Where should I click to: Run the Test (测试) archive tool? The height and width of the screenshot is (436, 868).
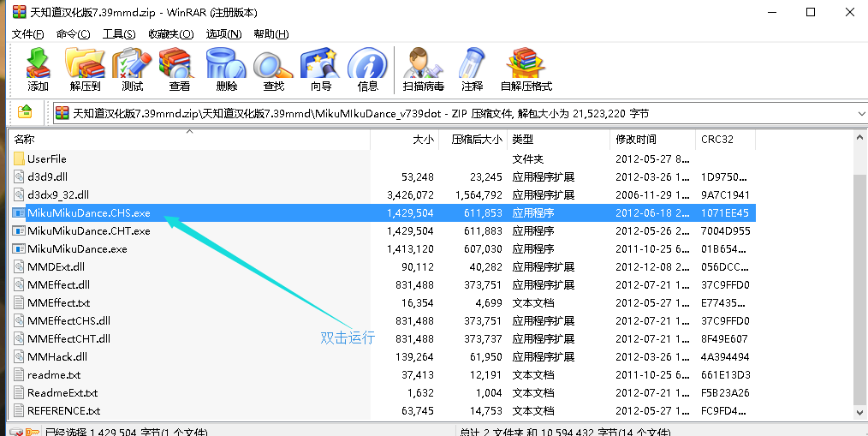133,69
